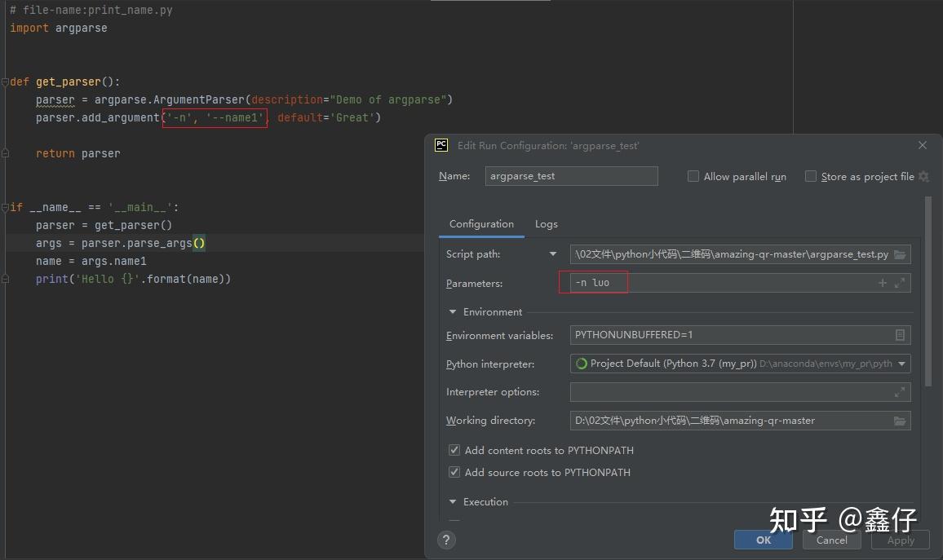943x560 pixels.
Task: Open the Script path type dropdown arrow
Action: click(553, 254)
